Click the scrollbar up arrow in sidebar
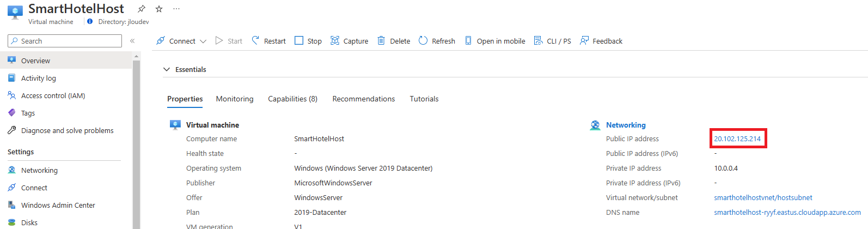Screen dimensions: 868x229 (137, 56)
